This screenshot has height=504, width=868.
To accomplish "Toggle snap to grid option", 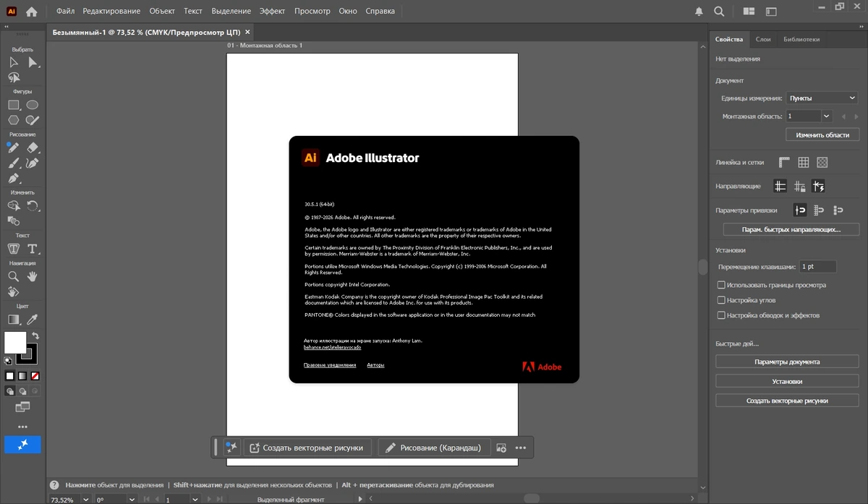I will pos(819,210).
